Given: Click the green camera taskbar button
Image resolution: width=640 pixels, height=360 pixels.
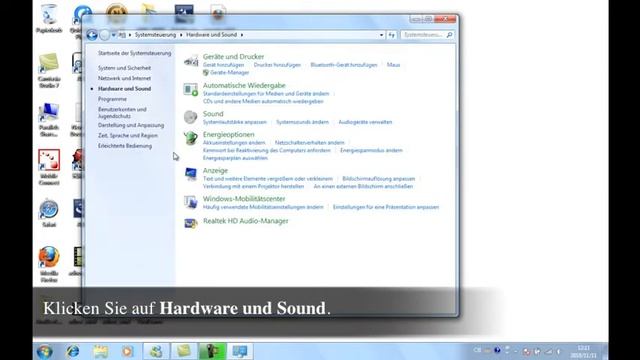Looking at the screenshot, I should coord(212,351).
